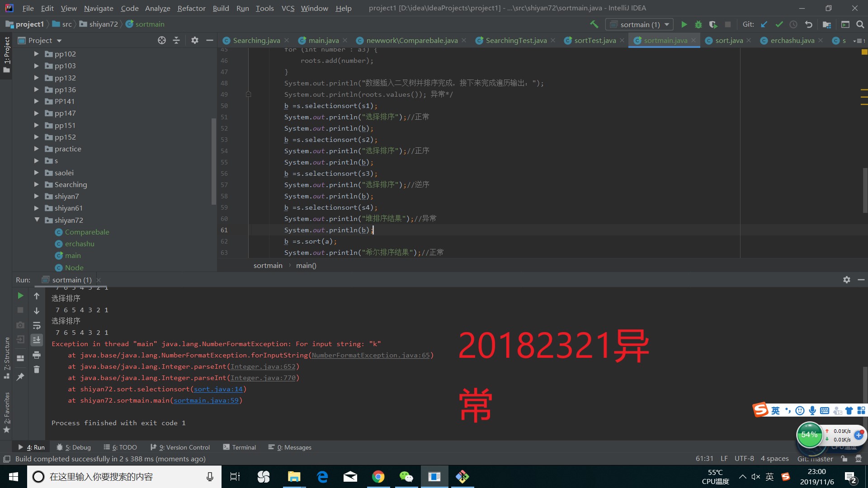Image resolution: width=868 pixels, height=488 pixels.
Task: Click the Git commit checkmark icon
Action: [x=779, y=24]
